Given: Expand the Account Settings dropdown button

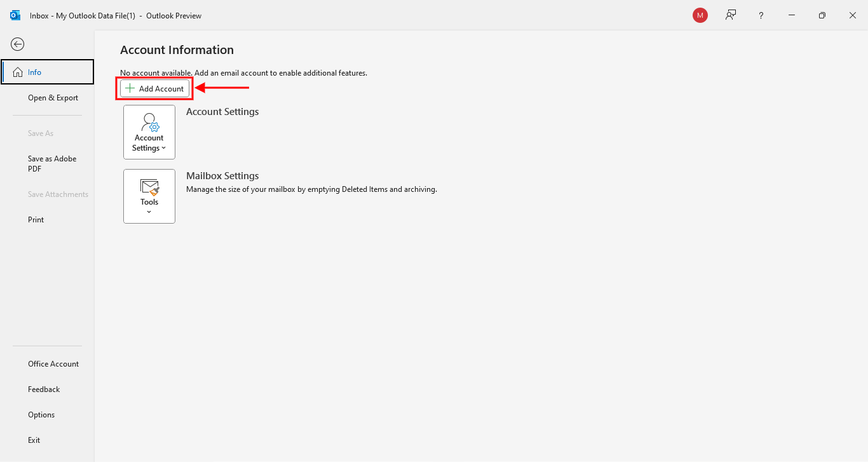Looking at the screenshot, I should click(149, 132).
